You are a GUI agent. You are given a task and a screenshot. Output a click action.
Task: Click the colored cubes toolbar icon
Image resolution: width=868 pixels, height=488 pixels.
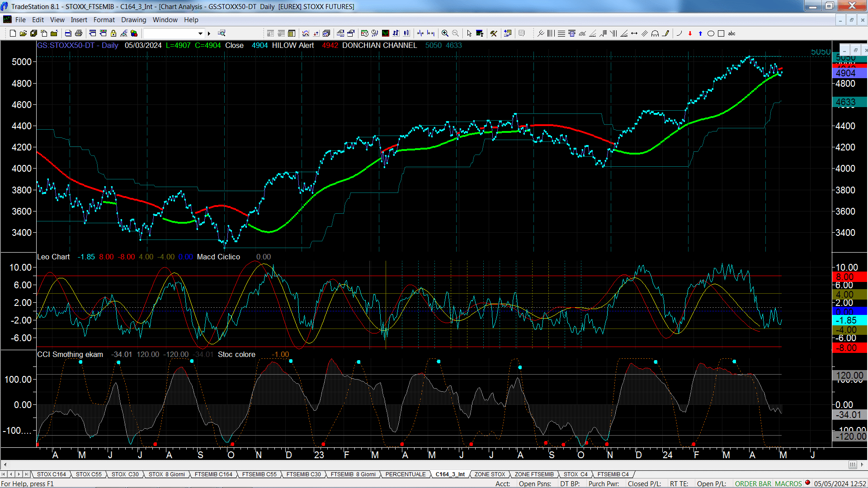pyautogui.click(x=134, y=33)
